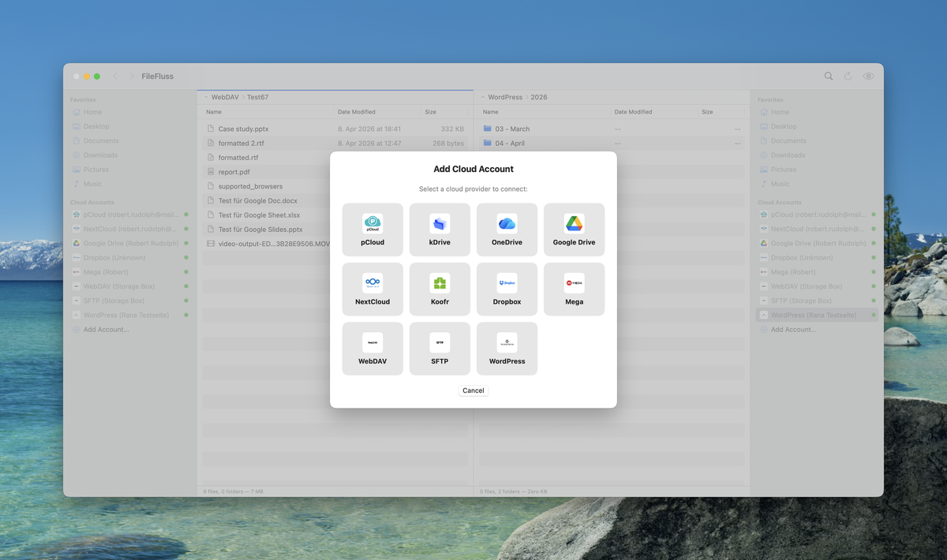Toggle the eye preview icon in toolbar

point(868,76)
